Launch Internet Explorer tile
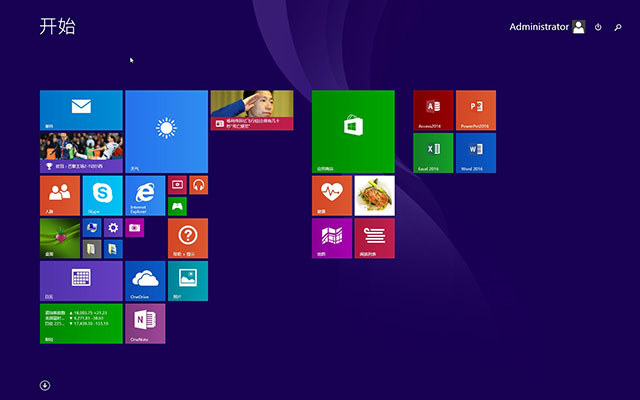This screenshot has width=640, height=400. pos(145,196)
